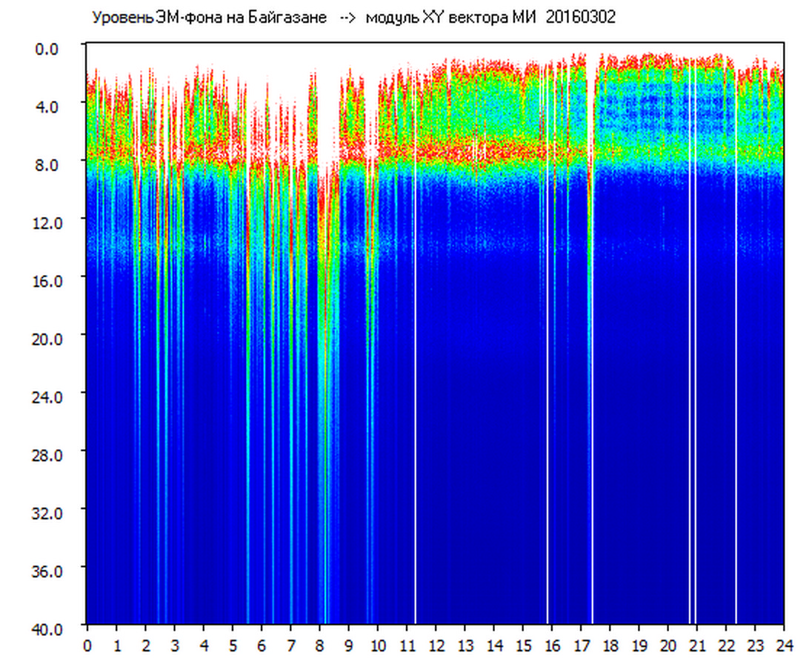Viewport: 812px width, 667px height.
Task: Click the date 20160302 in the title
Action: coord(580,18)
